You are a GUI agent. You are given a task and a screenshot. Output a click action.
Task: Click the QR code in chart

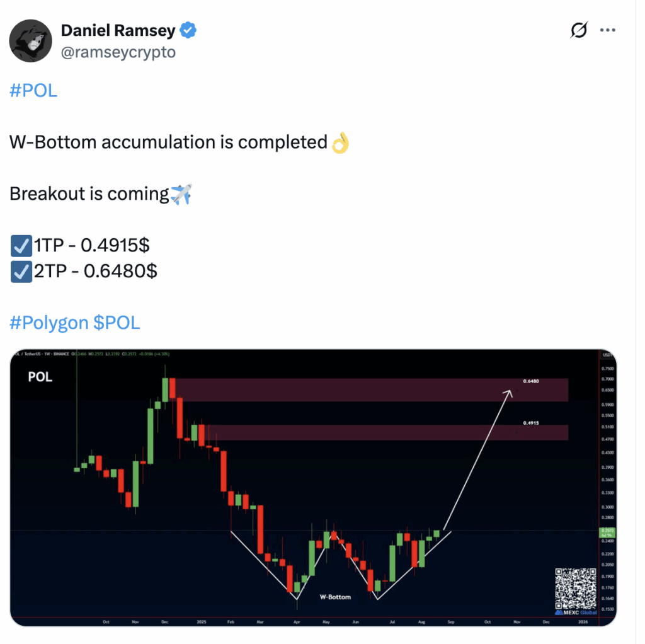pos(576,589)
